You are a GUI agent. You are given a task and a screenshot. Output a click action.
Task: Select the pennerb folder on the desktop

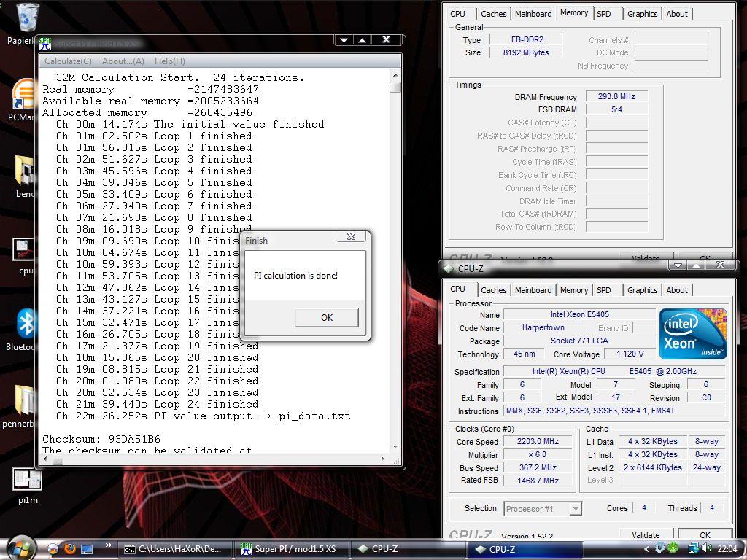tap(20, 405)
